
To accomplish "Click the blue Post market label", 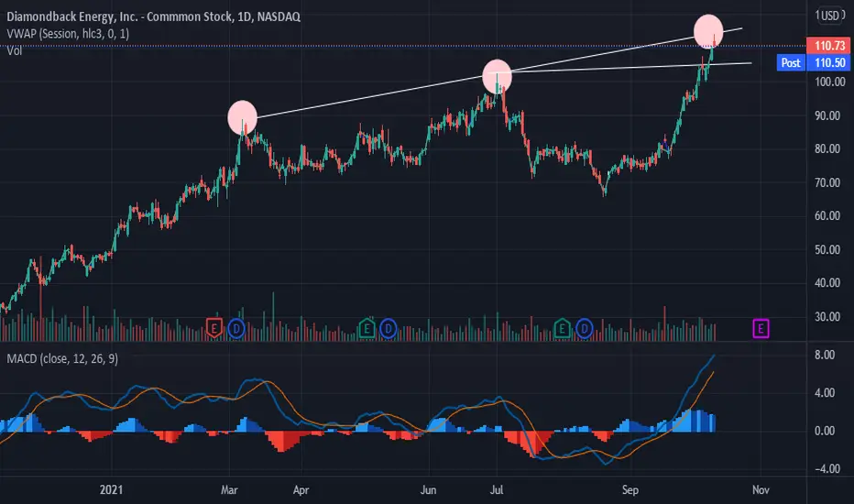I will click(791, 62).
